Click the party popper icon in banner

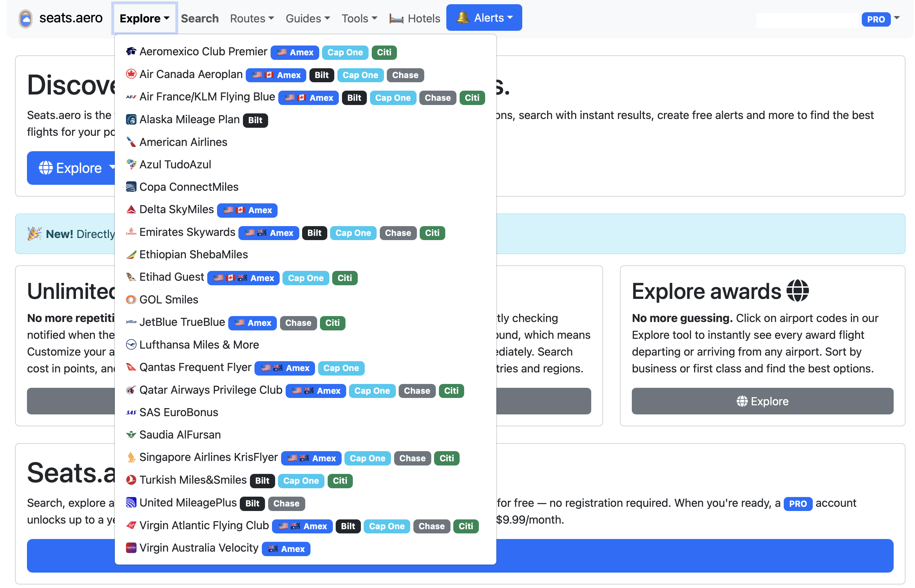[34, 233]
